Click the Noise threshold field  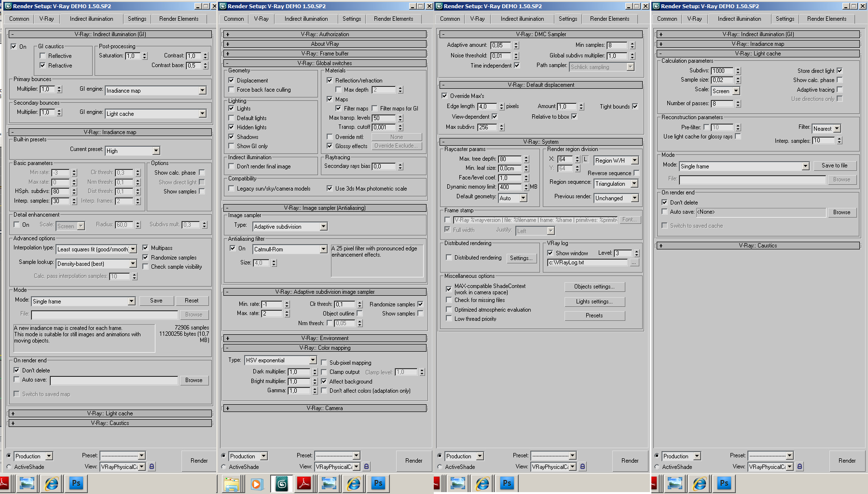(501, 56)
